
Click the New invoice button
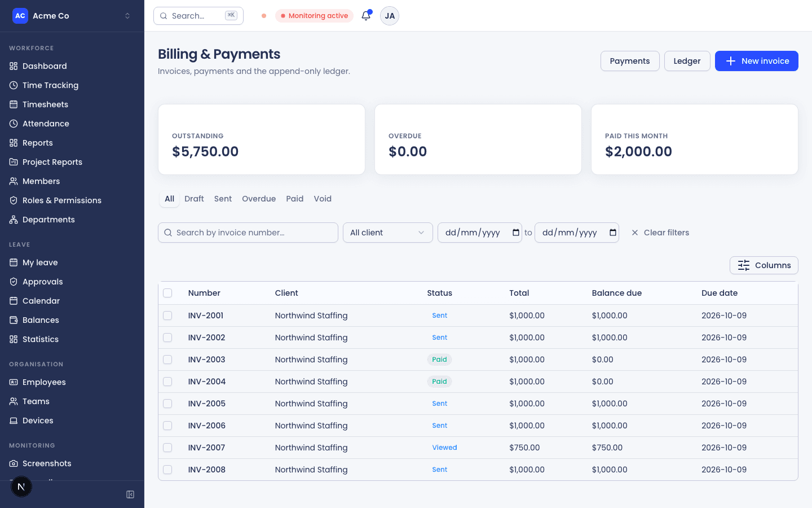tap(757, 61)
